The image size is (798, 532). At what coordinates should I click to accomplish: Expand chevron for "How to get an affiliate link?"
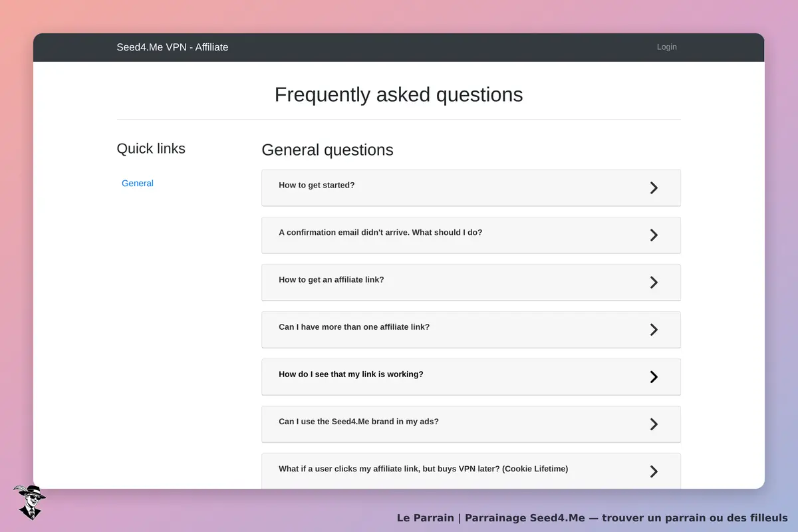click(654, 282)
